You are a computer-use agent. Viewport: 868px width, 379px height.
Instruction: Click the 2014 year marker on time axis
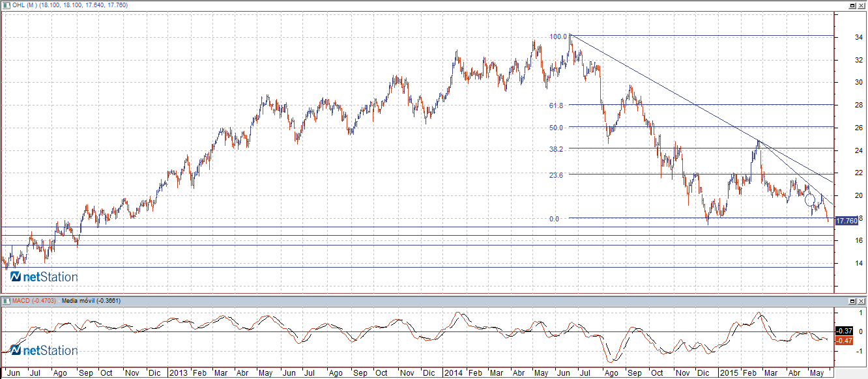coord(453,373)
